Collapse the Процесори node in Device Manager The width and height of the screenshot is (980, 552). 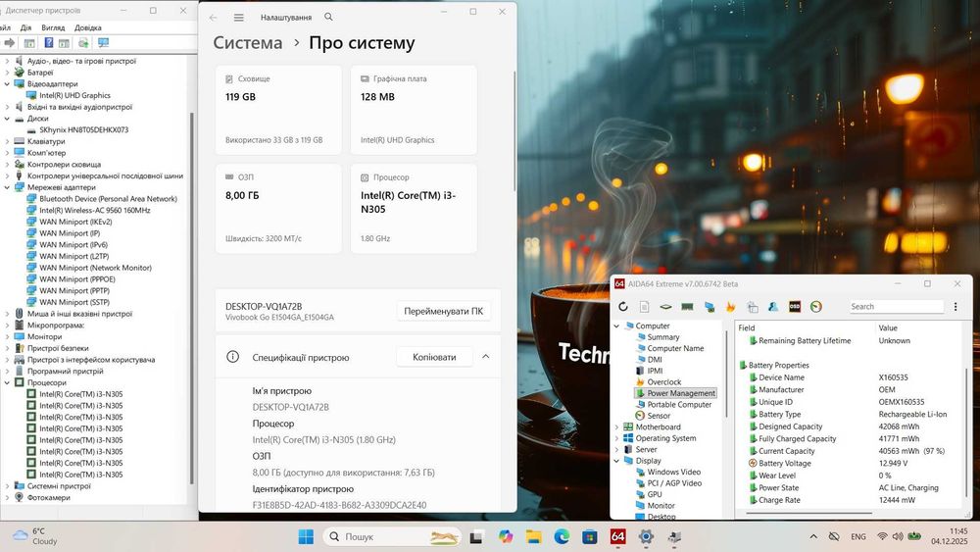tap(7, 382)
